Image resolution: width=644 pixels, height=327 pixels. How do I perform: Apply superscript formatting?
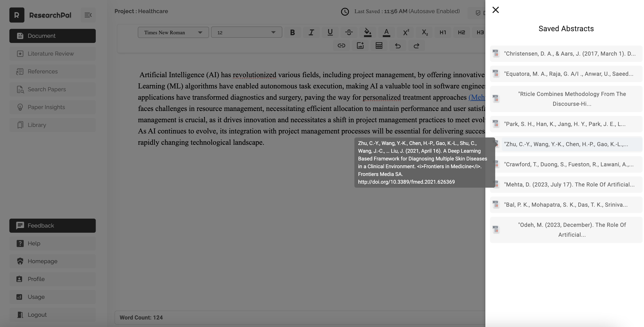(406, 32)
